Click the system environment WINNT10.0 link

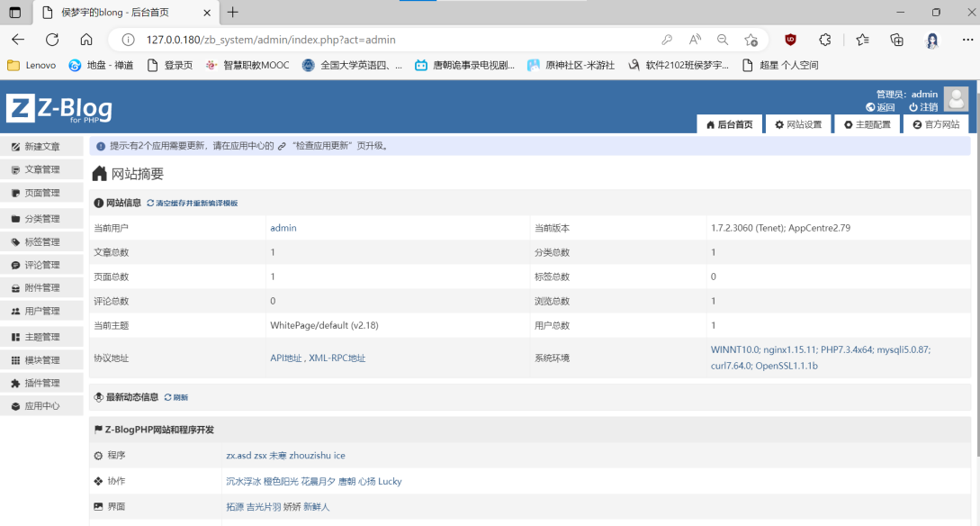(820, 358)
